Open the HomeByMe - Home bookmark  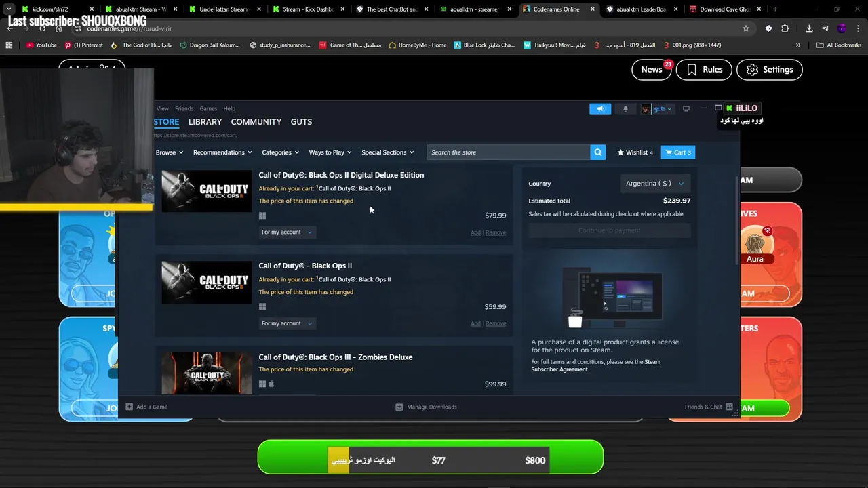click(x=417, y=45)
